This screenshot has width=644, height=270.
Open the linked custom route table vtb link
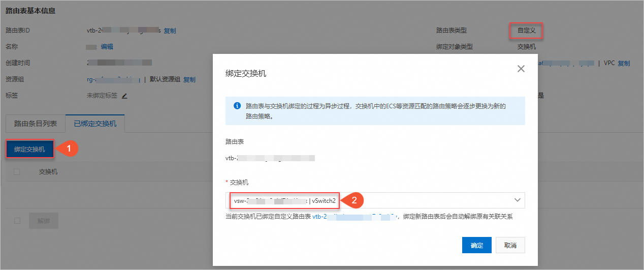click(x=355, y=217)
